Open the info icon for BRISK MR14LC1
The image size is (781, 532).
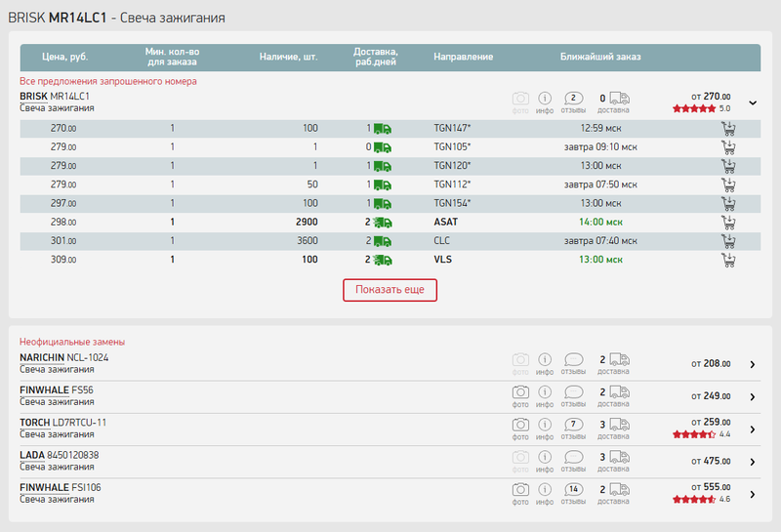[x=545, y=99]
